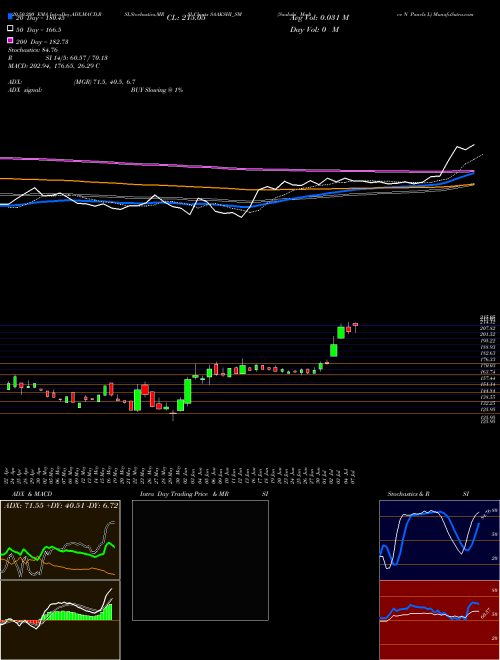Click the red RSI chart thumbnail
Screen dimensions: 500x660
click(x=439, y=620)
